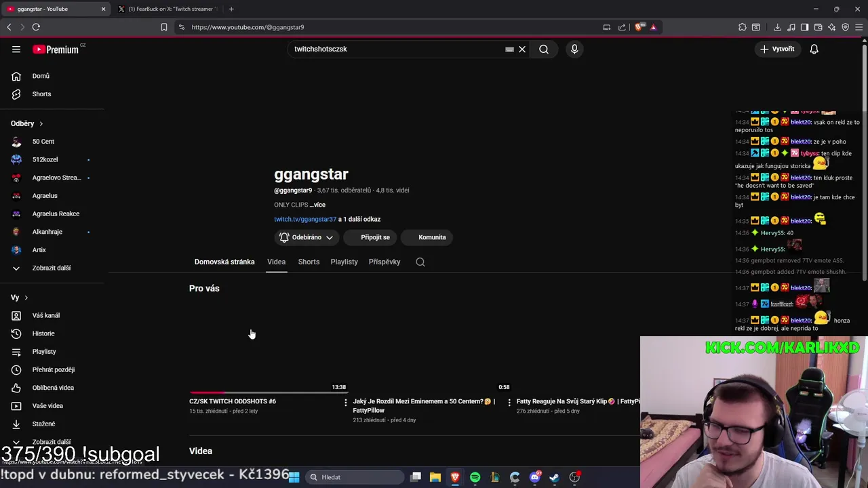Switch to Playlisty channel tab
This screenshot has width=868, height=488.
click(344, 262)
